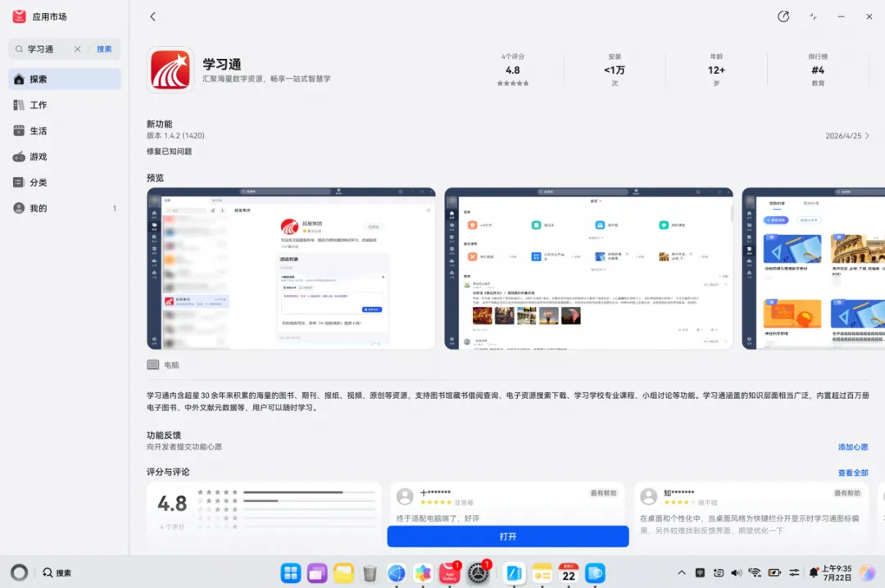Launch the browser globe icon in dock
The image size is (885, 588).
(x=397, y=573)
